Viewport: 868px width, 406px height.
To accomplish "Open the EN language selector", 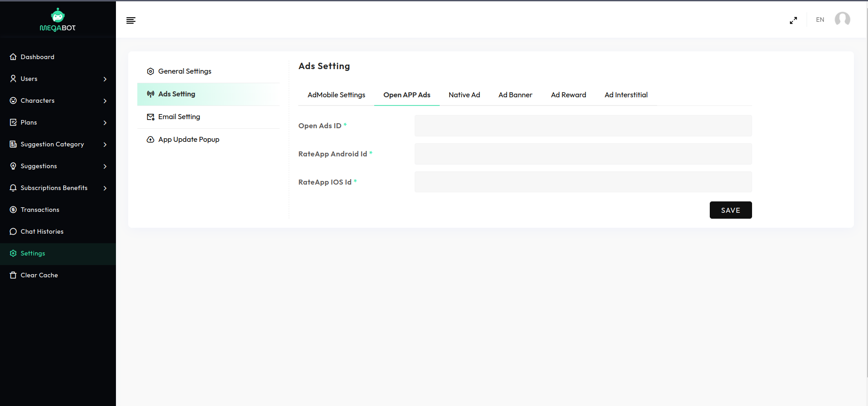I will point(820,20).
